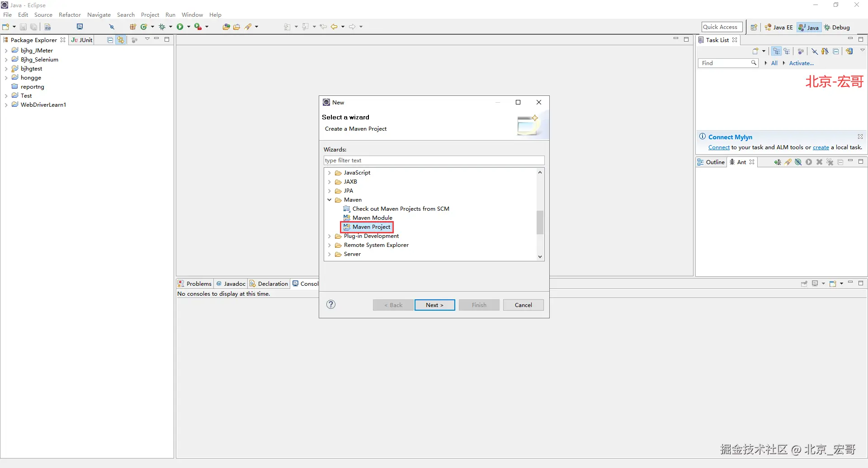The image size is (868, 468).
Task: Click the Add Buildfiles icon in Ant view
Action: [778, 162]
